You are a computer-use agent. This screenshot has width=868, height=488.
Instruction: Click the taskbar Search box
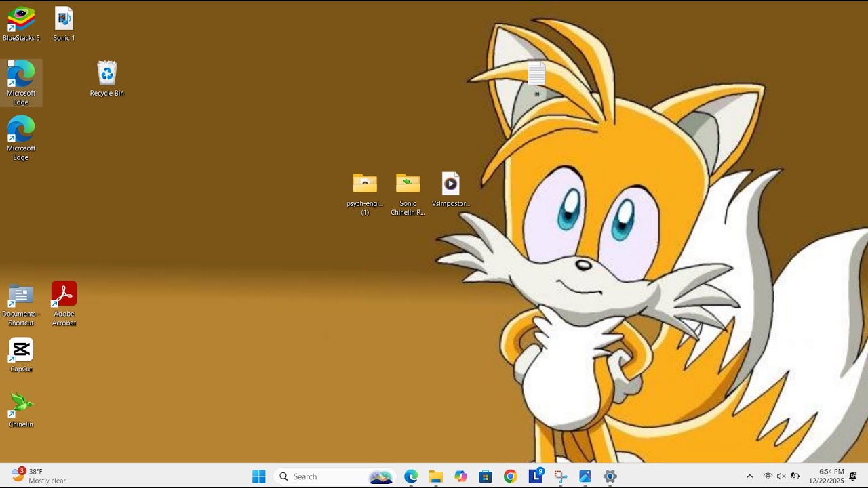pos(336,476)
